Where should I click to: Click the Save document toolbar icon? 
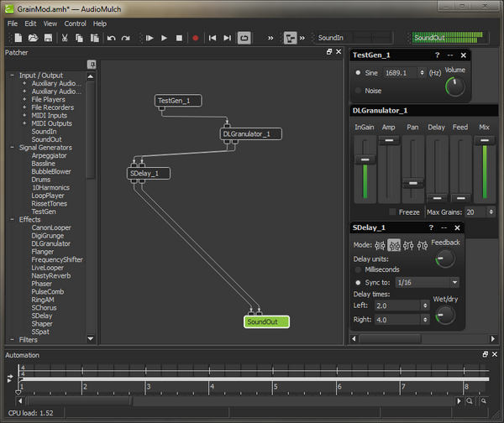(47, 38)
